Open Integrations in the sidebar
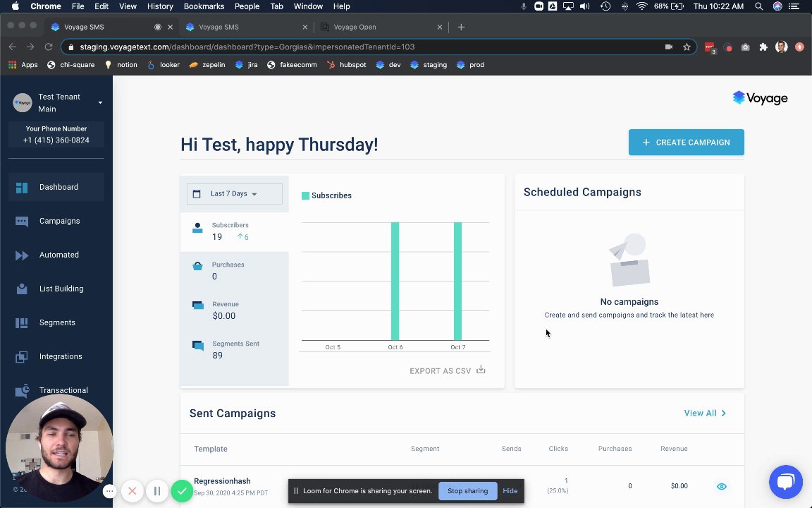Screen dimensions: 812x508 pos(56,356)
